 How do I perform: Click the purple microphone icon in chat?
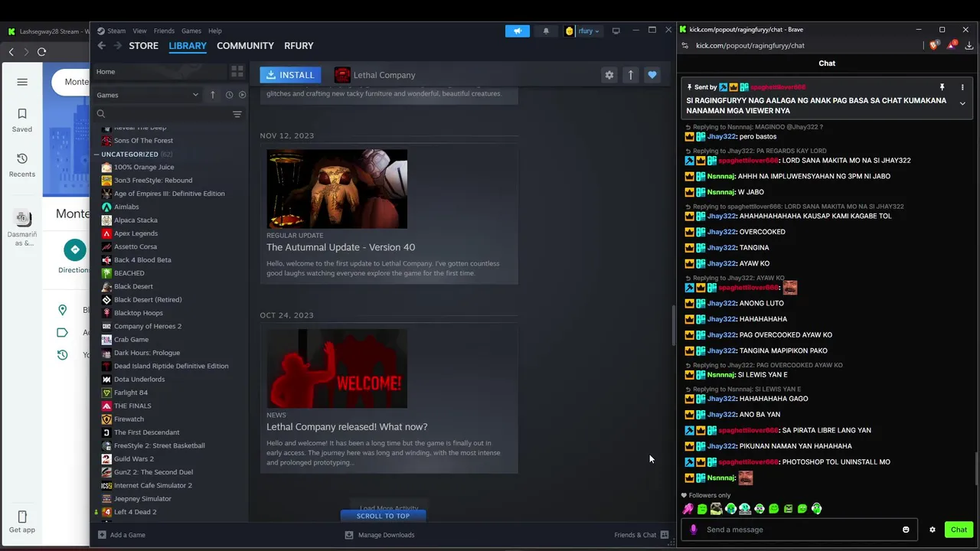(694, 530)
